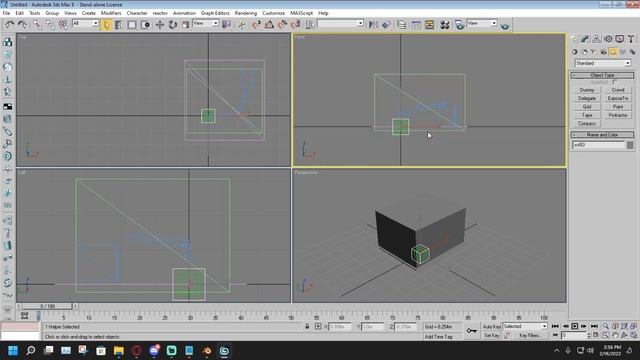Screen dimensions: 640x360
Task: Select the Cameras category icon
Action: click(604, 52)
